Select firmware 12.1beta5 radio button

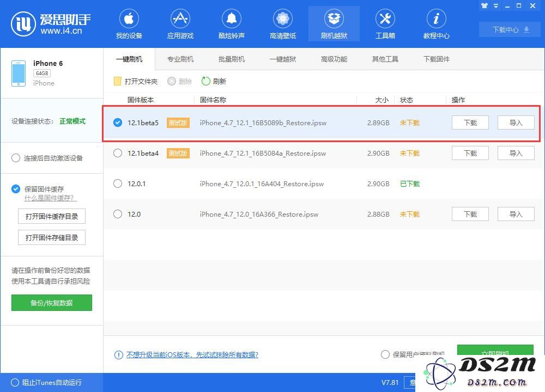(x=118, y=122)
